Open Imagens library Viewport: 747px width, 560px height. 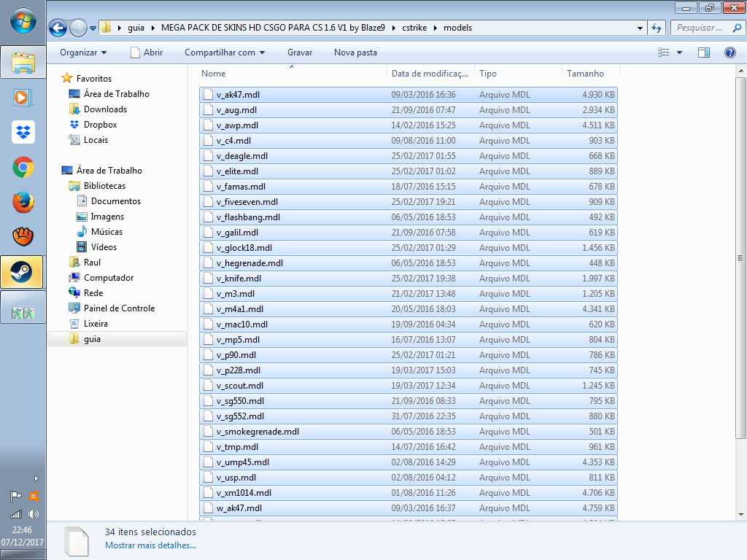107,216
